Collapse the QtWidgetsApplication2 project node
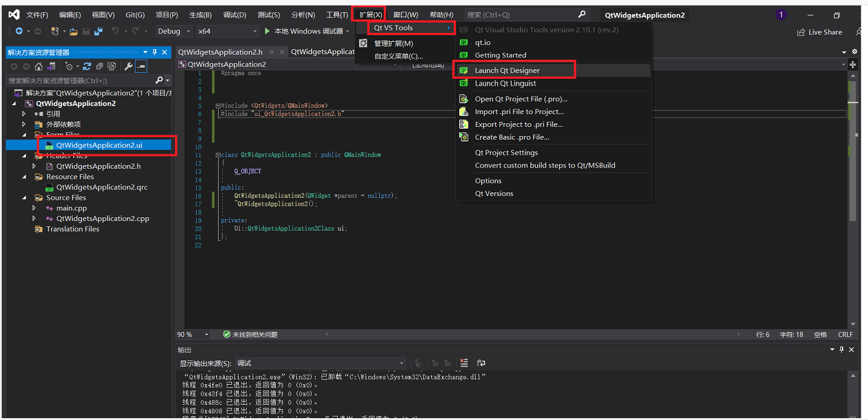Viewport: 868px width, 420px height. (14, 104)
